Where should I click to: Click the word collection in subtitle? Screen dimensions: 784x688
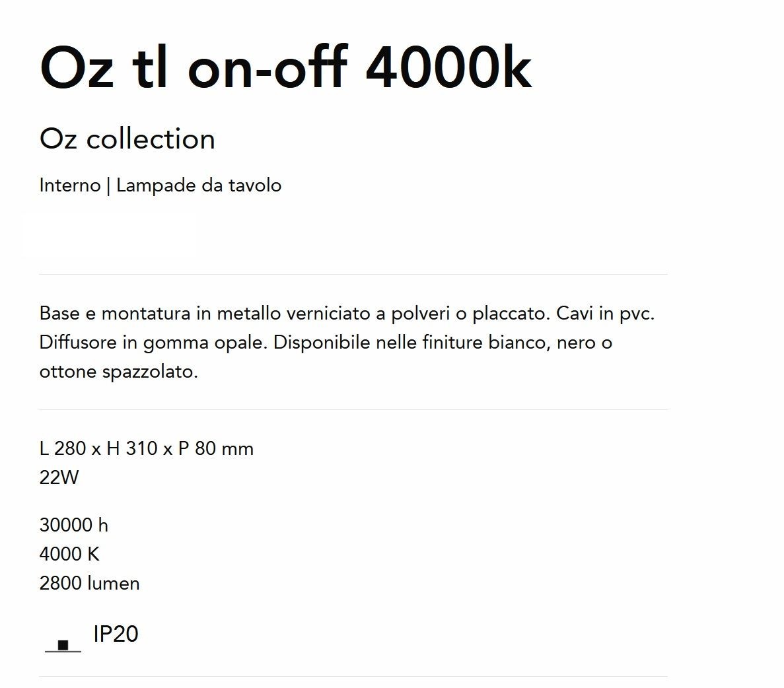coord(151,139)
